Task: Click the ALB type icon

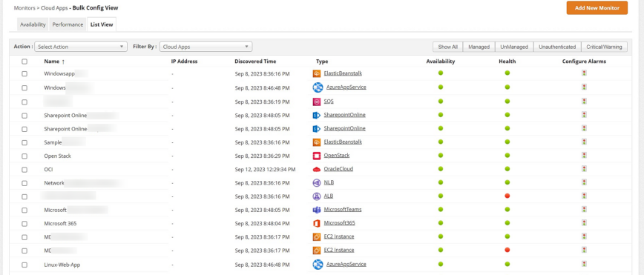Action: coord(316,196)
